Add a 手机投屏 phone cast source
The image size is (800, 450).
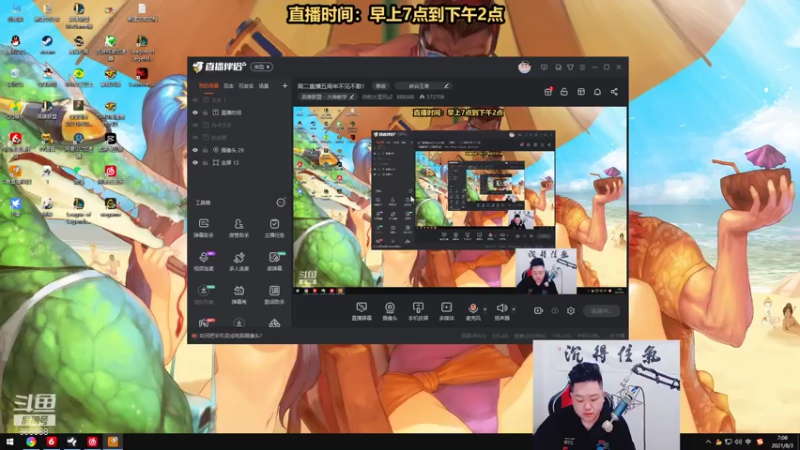pyautogui.click(x=418, y=311)
